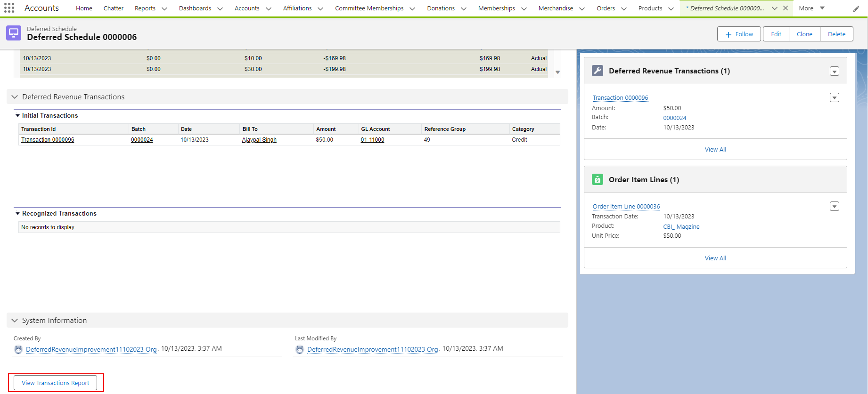
Task: Click the Order Item Lines green icon
Action: click(x=597, y=179)
